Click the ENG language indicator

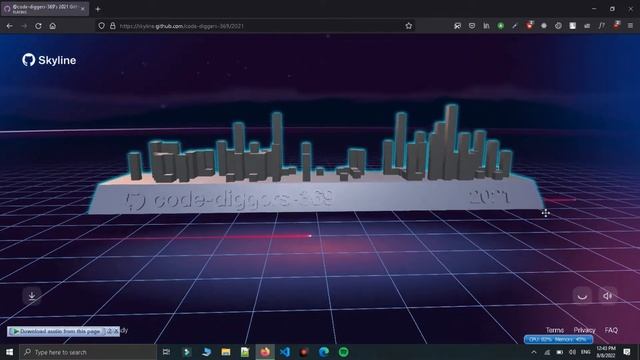(x=586, y=352)
